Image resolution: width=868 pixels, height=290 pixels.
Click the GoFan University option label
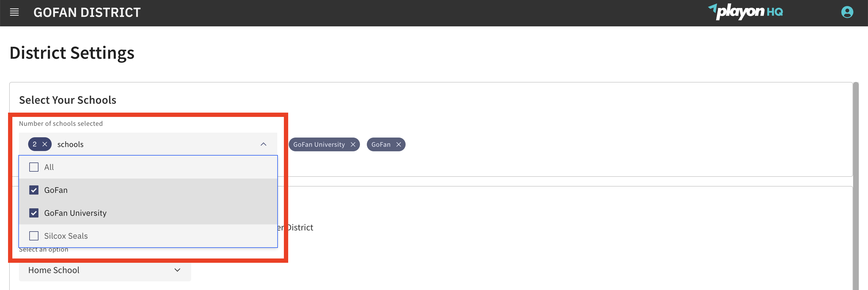(x=75, y=213)
